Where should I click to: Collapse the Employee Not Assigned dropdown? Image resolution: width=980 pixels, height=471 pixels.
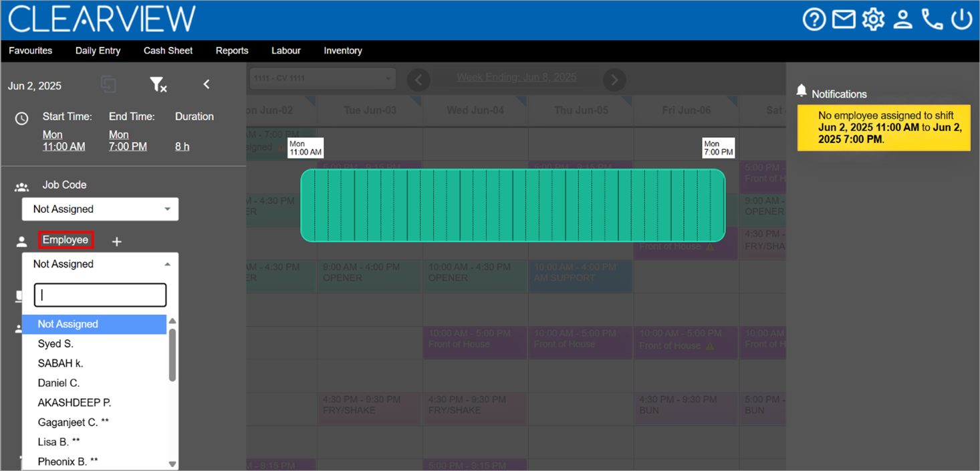100,264
